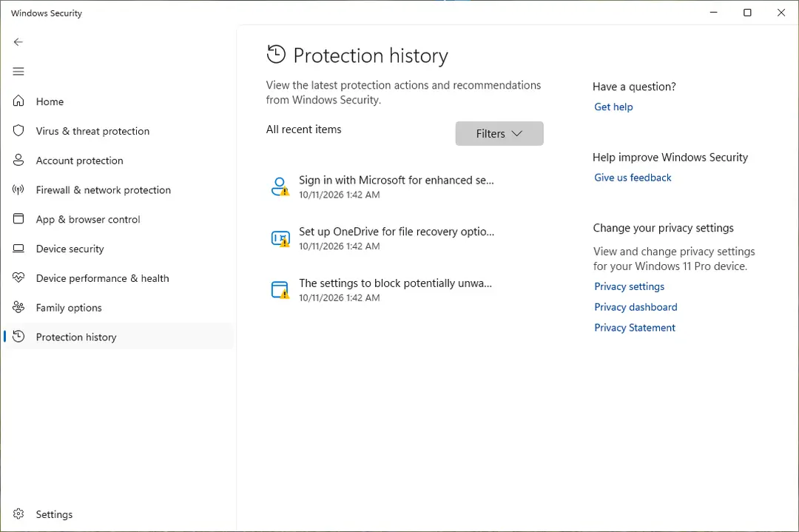Click the Virus & threat protection shield icon
Viewport: 799px width, 532px height.
point(18,130)
